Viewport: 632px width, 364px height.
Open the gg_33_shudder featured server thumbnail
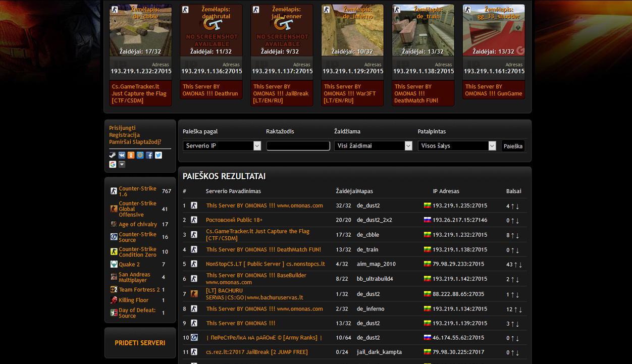point(494,30)
